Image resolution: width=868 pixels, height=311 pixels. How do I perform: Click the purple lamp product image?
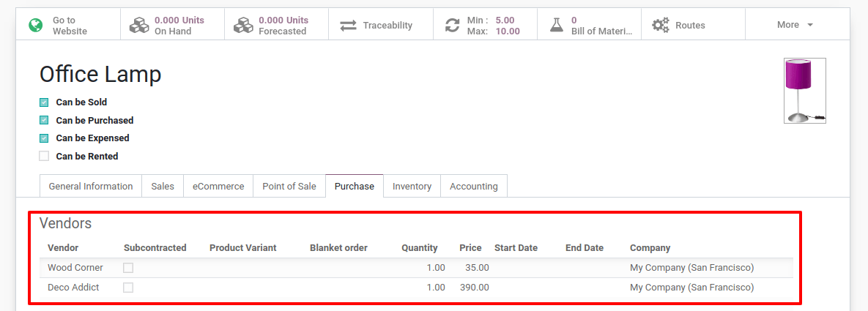click(804, 91)
